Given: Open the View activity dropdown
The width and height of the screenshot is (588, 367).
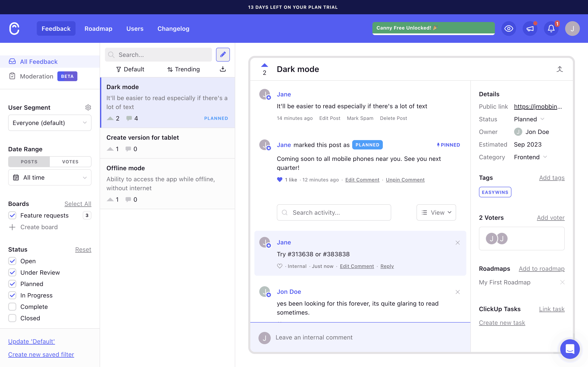Looking at the screenshot, I should coord(436,212).
